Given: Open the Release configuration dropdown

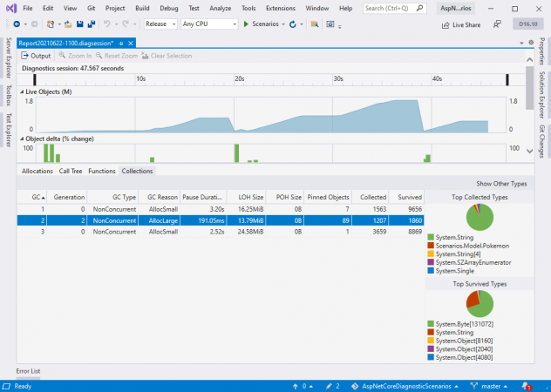Looking at the screenshot, I should coord(160,24).
